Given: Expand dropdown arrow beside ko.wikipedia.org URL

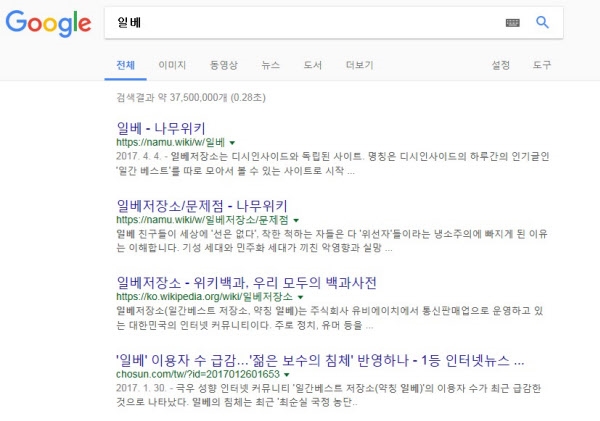Looking at the screenshot, I should pyautogui.click(x=300, y=297).
